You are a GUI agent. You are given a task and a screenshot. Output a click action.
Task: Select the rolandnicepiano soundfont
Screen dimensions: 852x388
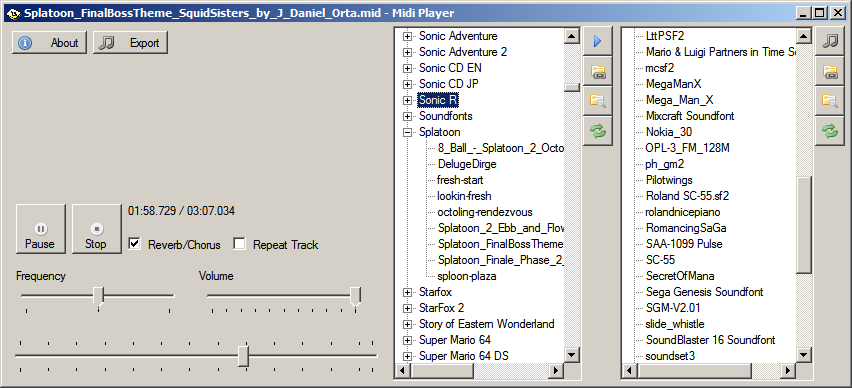coord(684,212)
